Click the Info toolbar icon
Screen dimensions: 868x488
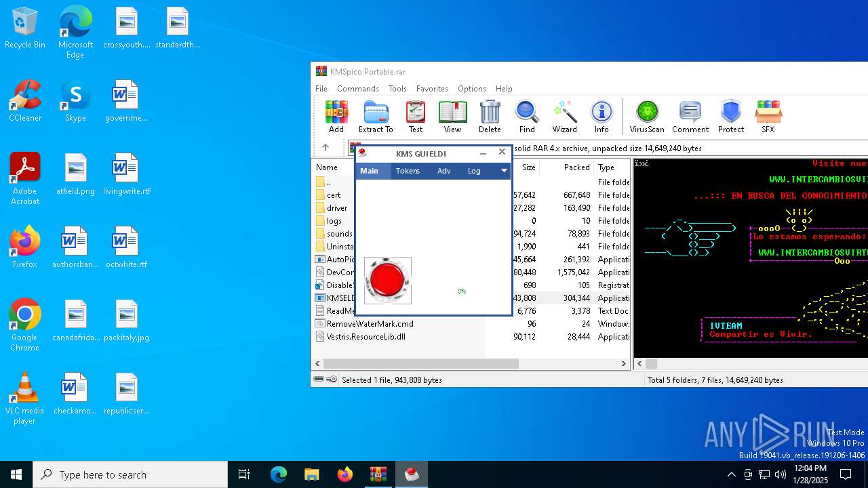pyautogui.click(x=601, y=117)
